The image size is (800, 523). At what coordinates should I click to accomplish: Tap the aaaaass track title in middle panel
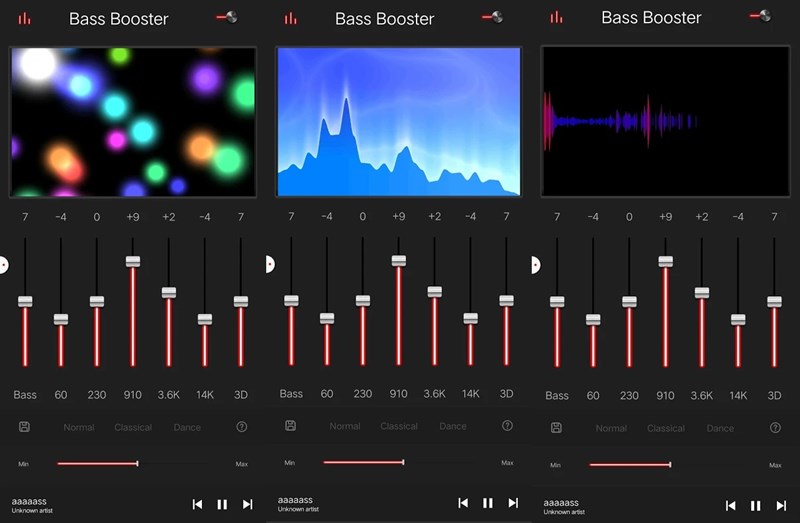pyautogui.click(x=295, y=500)
